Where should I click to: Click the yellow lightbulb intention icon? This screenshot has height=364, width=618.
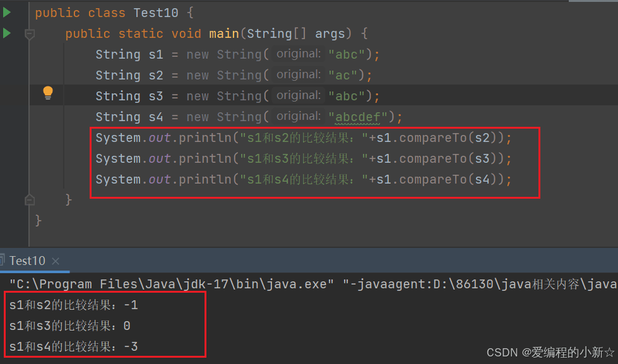click(x=48, y=93)
